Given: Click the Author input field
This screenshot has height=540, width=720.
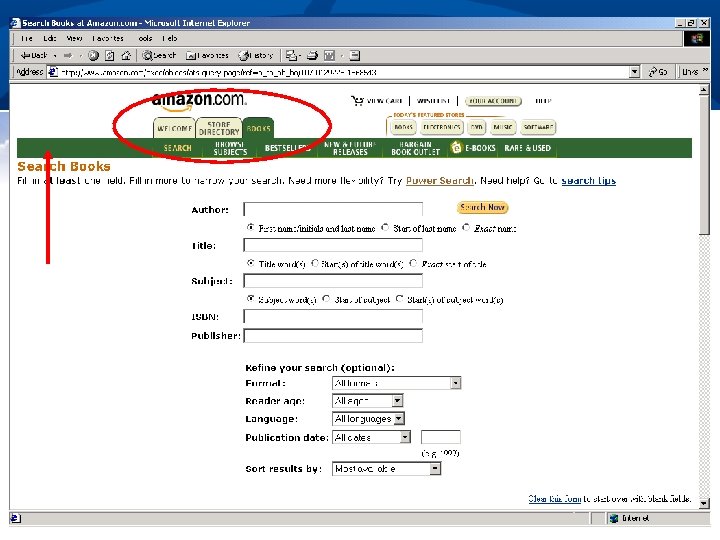Looking at the screenshot, I should pyautogui.click(x=333, y=209).
